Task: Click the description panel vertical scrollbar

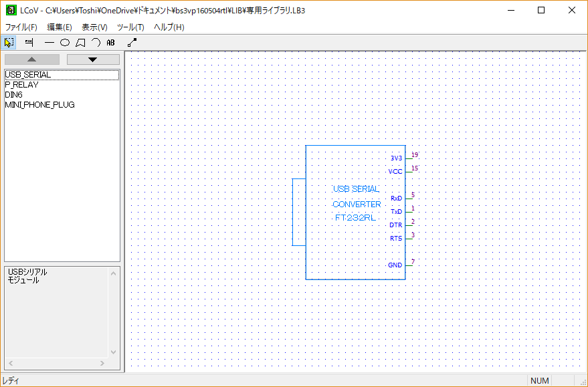Action: (x=114, y=314)
